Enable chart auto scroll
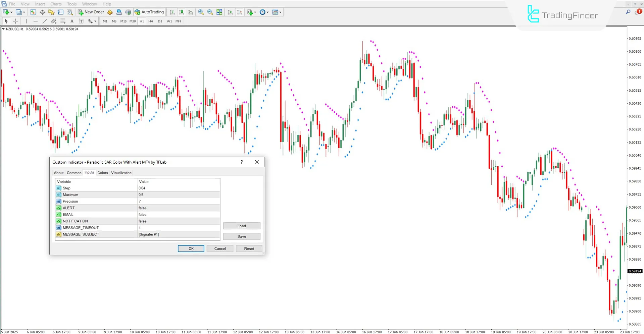This screenshot has height=334, width=644. (230, 12)
